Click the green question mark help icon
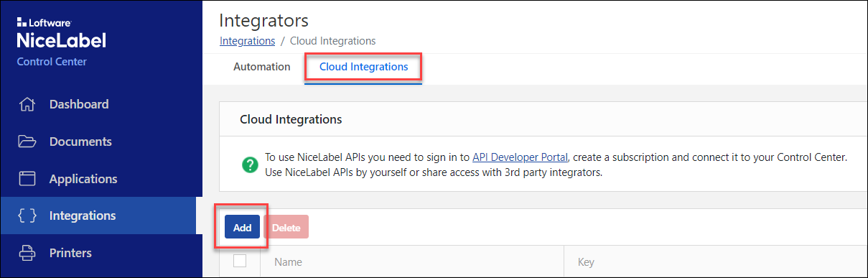 [249, 165]
